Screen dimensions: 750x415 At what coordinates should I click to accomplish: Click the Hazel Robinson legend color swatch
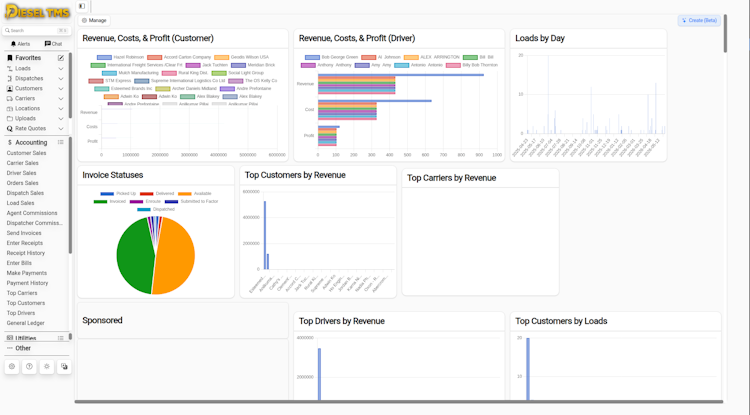pos(104,57)
